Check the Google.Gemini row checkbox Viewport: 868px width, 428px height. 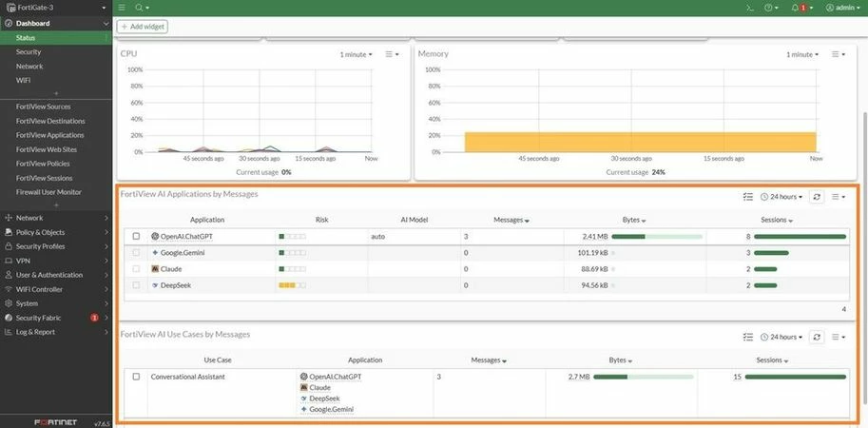136,252
